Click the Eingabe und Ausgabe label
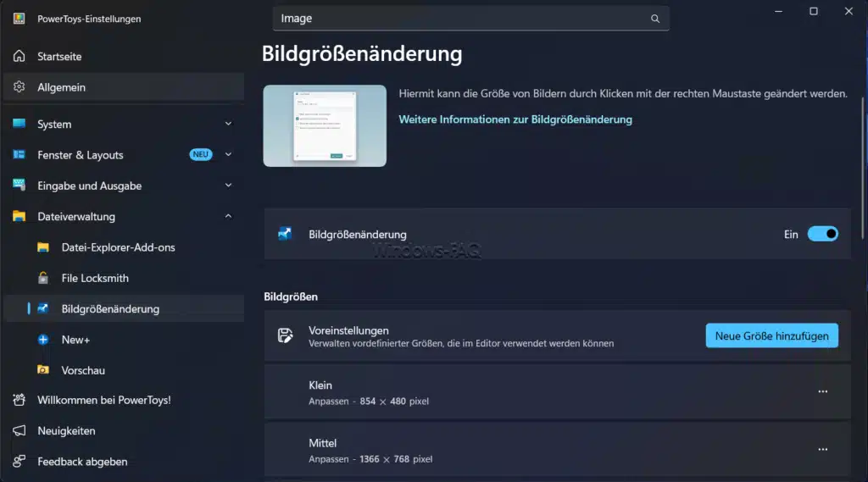868x482 pixels. point(90,186)
